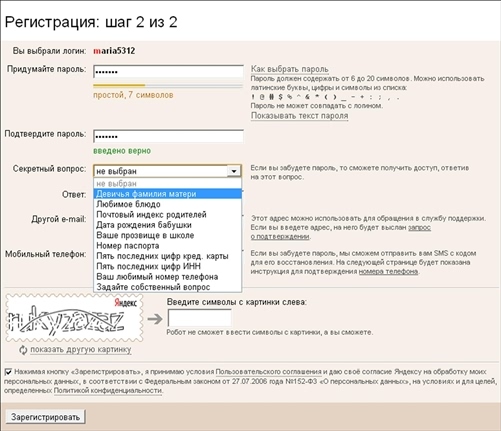
Task: Click the password strength indicator bar
Action: [168, 86]
